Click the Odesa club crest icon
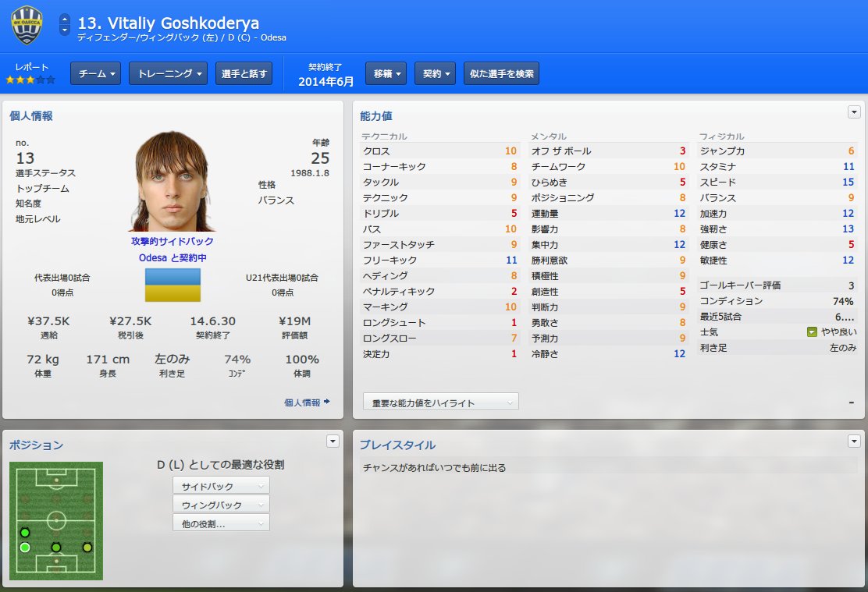Viewport: 868px width, 592px height. tap(27, 26)
